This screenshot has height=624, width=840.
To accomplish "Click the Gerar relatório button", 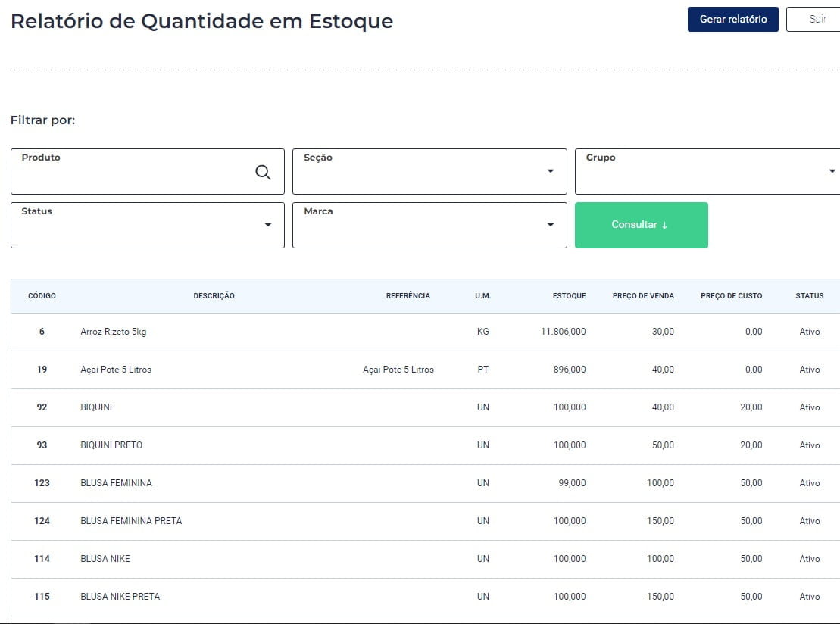I will (732, 20).
